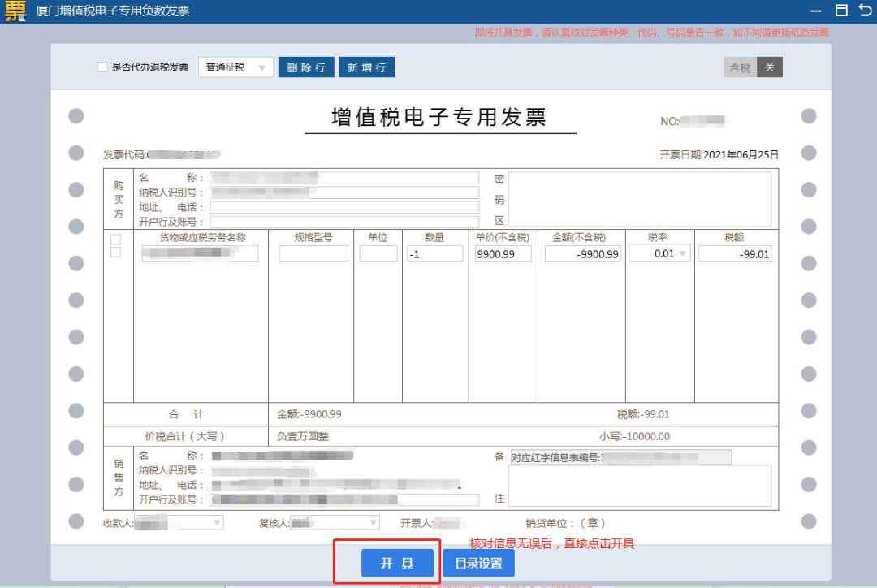Click the seller 开户行及账号 field
The height and width of the screenshot is (588, 877).
pyautogui.click(x=344, y=499)
